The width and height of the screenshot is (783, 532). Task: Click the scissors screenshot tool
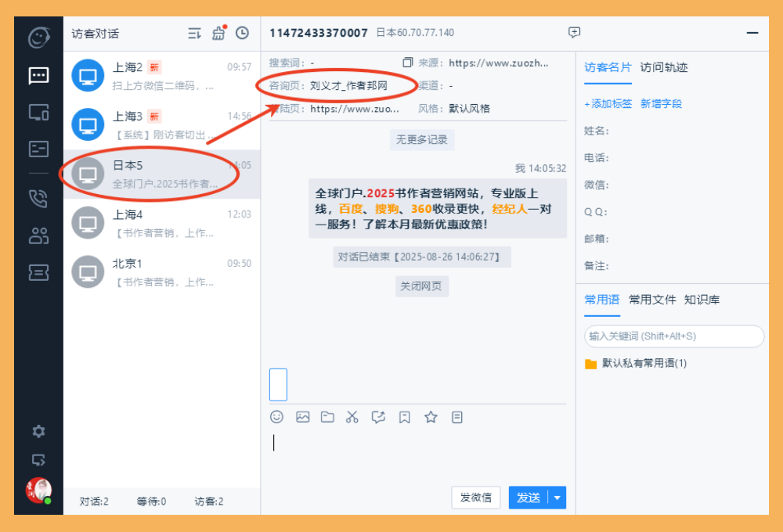coord(352,417)
